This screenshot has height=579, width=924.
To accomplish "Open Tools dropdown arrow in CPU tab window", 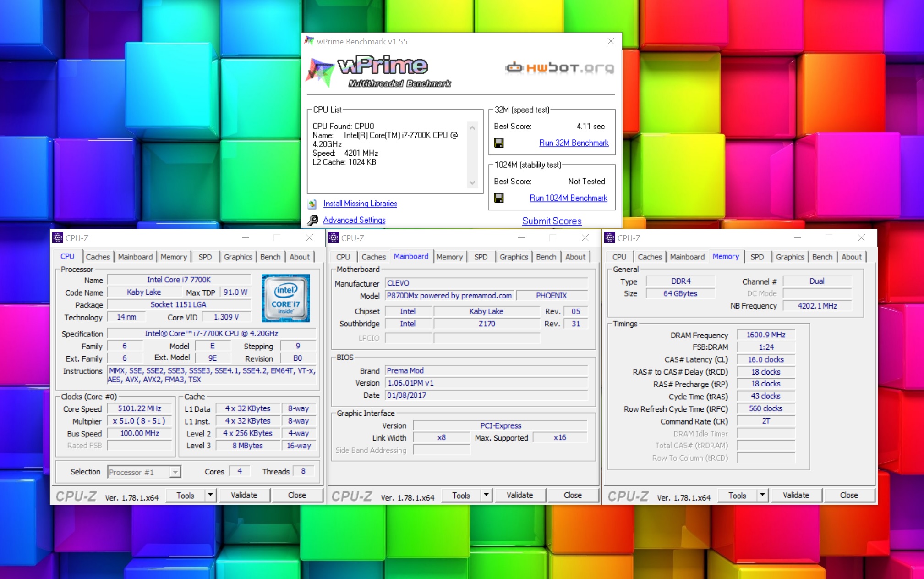I will point(210,495).
